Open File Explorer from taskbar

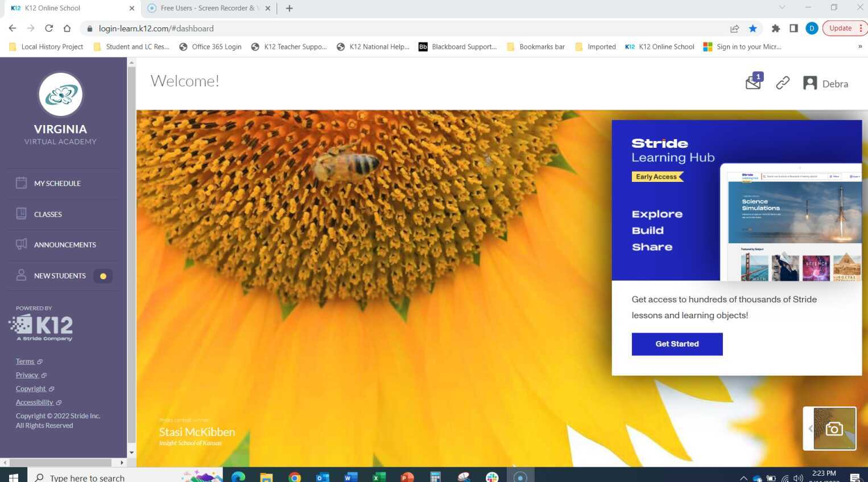click(266, 476)
